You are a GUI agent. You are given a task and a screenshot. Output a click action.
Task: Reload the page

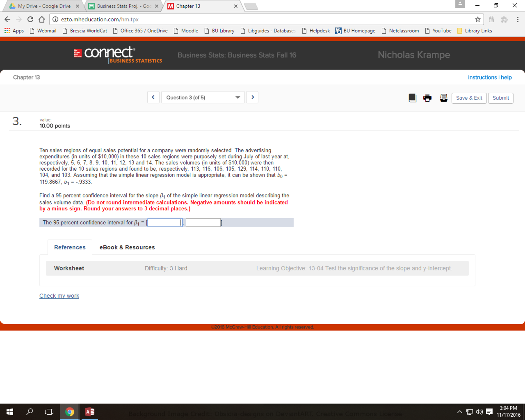point(30,19)
